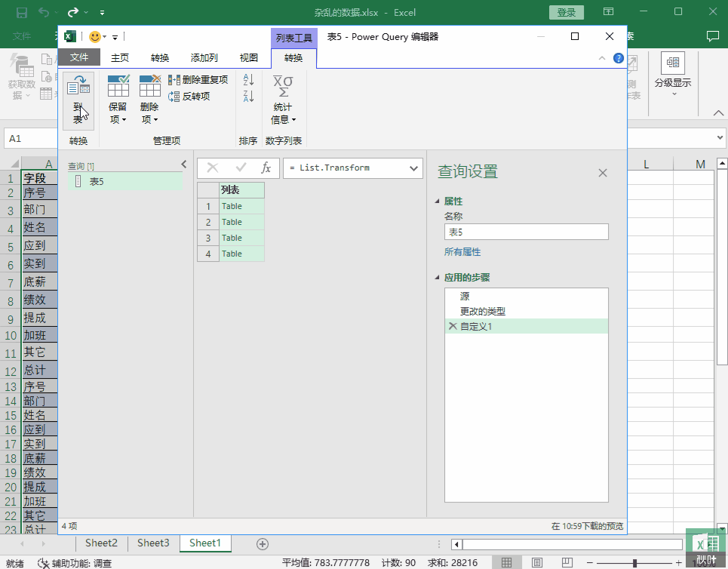The image size is (728, 569).
Task: Open quick access toolbar customize arrow
Action: click(115, 37)
